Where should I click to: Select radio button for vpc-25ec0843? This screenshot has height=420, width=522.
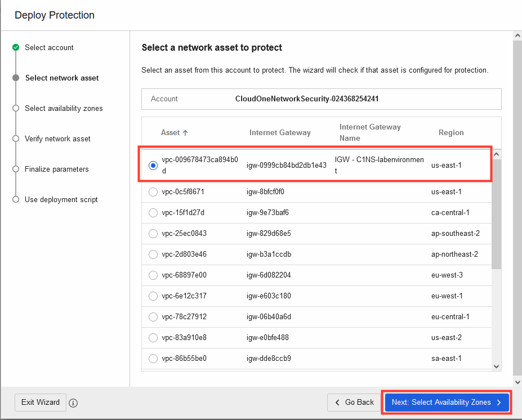coord(153,234)
